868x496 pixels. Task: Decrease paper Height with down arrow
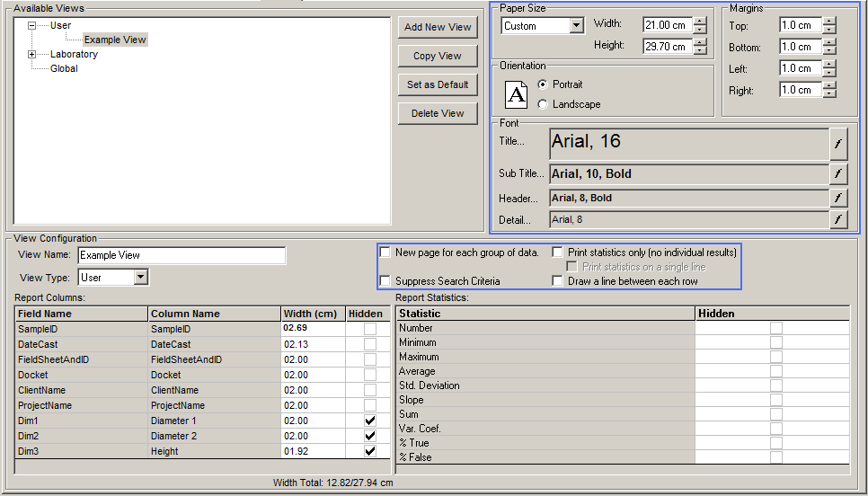[x=700, y=50]
